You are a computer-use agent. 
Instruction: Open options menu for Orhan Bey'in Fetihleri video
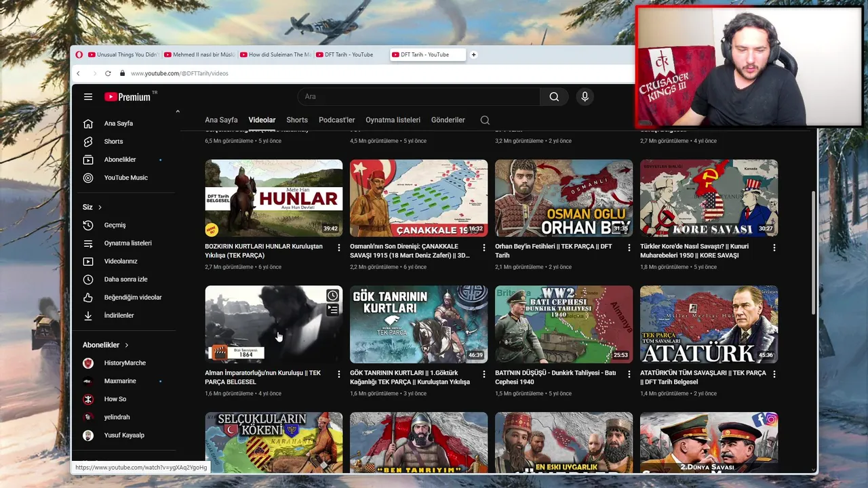click(x=629, y=248)
